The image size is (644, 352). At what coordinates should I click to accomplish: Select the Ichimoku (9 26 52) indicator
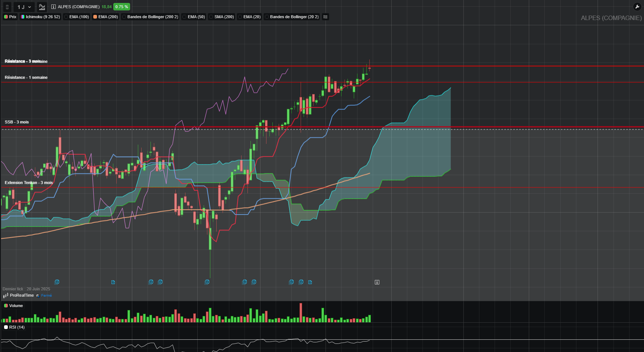pyautogui.click(x=40, y=17)
